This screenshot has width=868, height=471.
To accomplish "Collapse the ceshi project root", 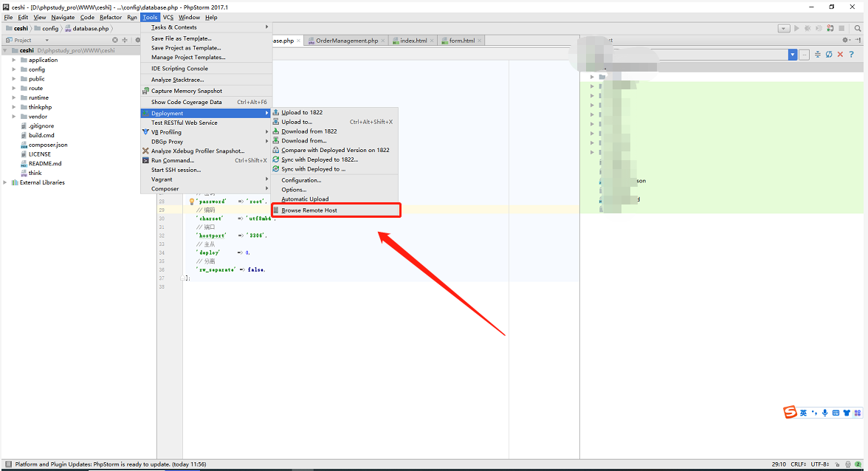I will (6, 50).
